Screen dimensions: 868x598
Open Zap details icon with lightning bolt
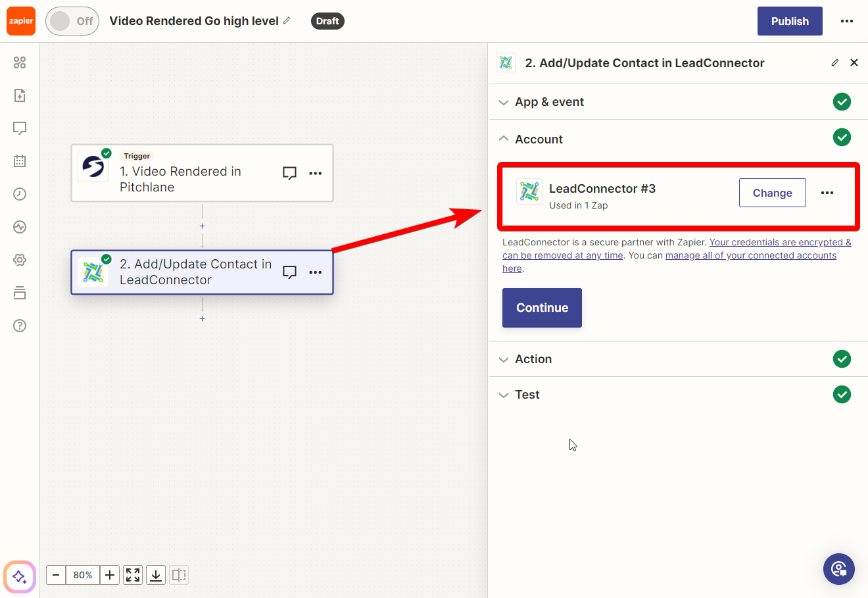[20, 95]
